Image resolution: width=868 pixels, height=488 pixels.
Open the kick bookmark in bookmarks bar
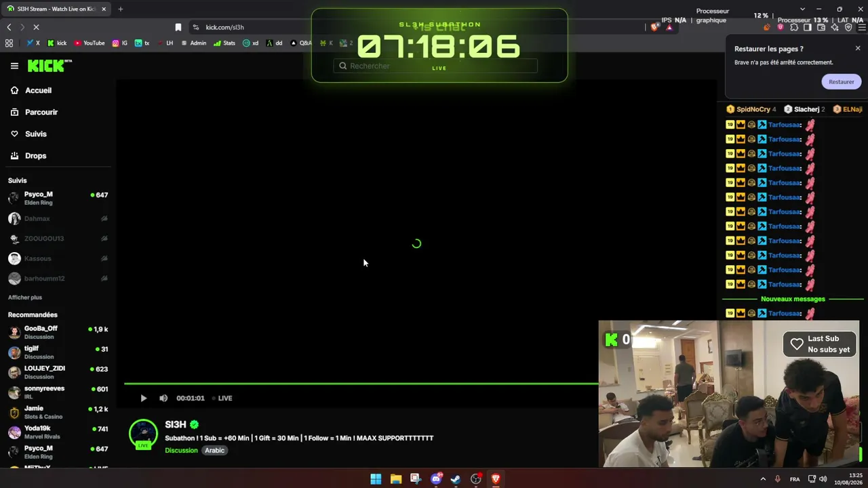pos(57,43)
